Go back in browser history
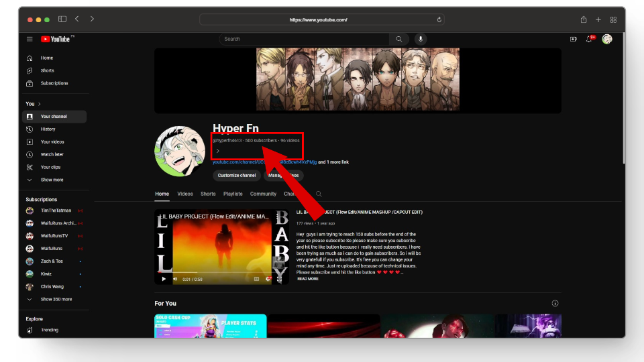Screen dimensions: 644x362 [76, 19]
